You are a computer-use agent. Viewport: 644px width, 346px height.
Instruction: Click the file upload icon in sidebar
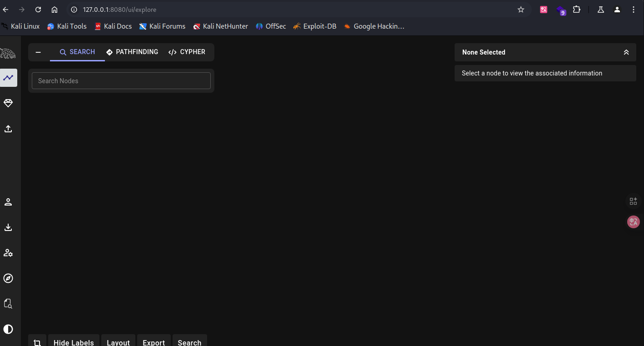[8, 129]
